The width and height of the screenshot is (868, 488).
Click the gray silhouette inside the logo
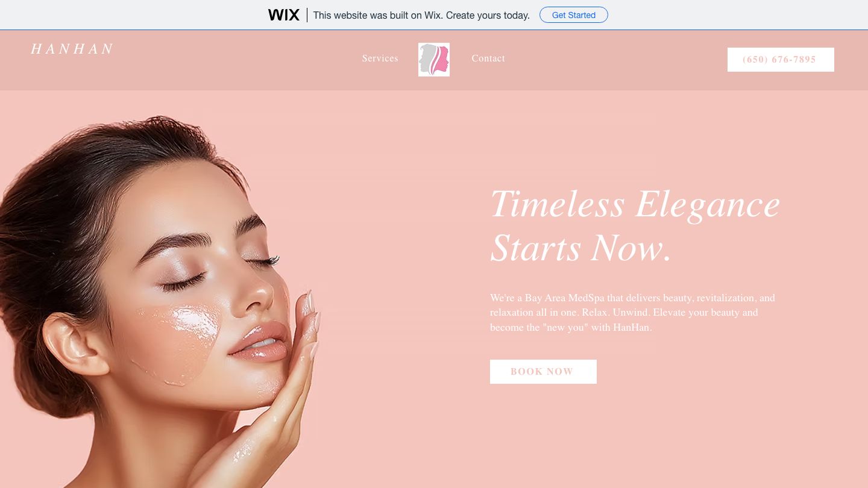click(427, 58)
